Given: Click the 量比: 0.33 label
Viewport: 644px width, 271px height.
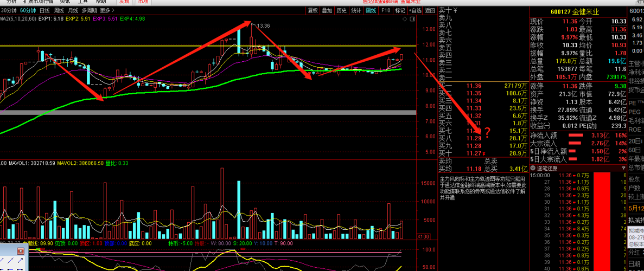Looking at the screenshot, I should pyautogui.click(x=117, y=163).
